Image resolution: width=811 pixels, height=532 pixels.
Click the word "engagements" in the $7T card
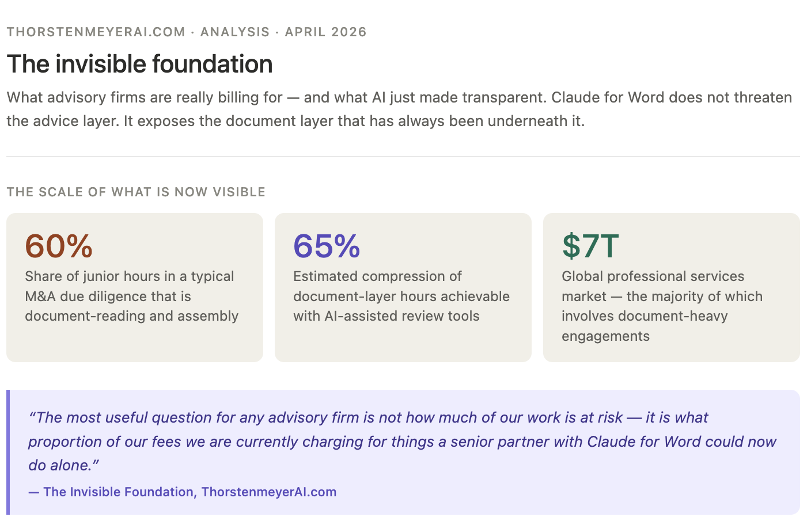click(605, 336)
